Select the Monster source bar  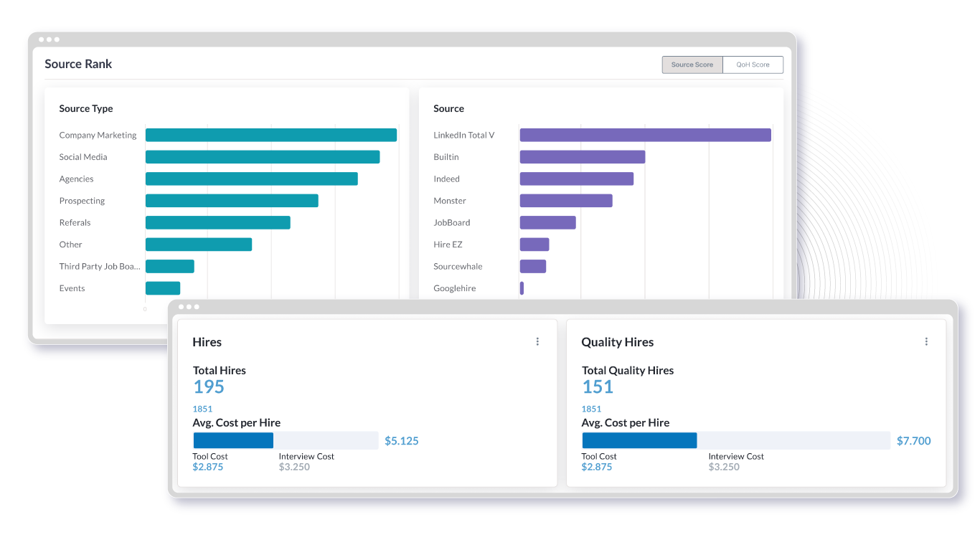[565, 201]
